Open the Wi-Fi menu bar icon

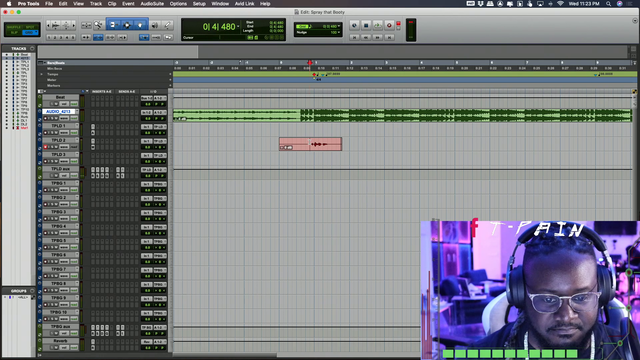[560, 4]
